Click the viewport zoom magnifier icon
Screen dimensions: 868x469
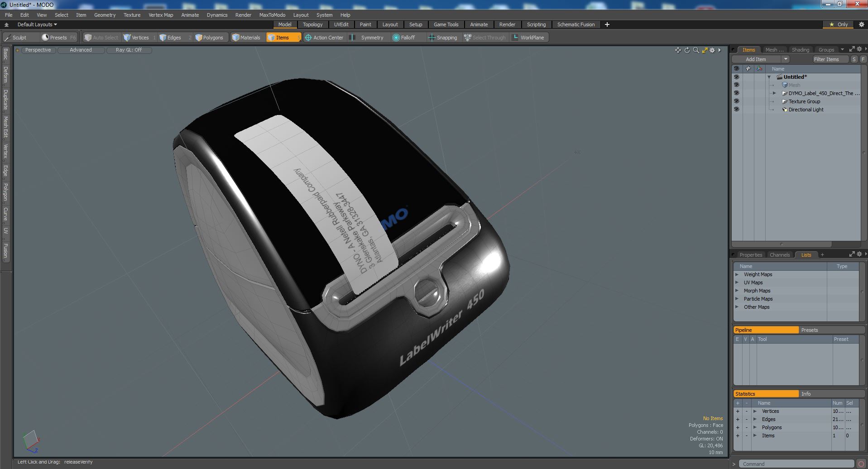[x=696, y=50]
